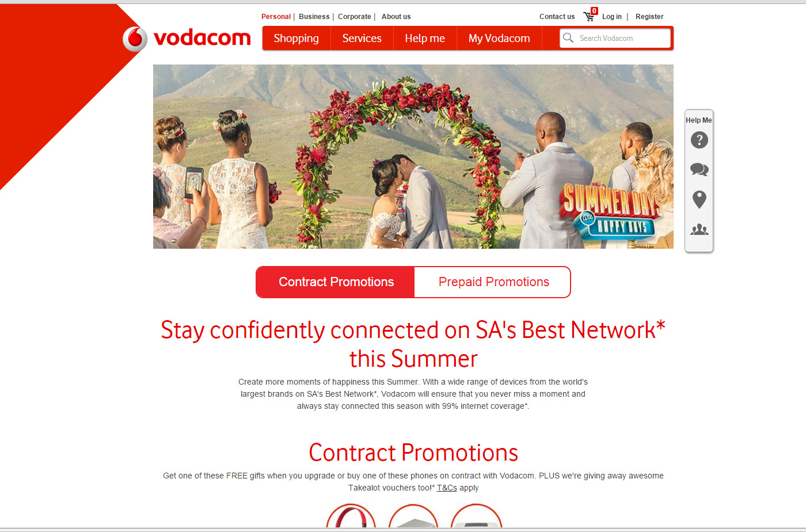Click the Search Vodacom field
806x532 pixels.
[615, 38]
